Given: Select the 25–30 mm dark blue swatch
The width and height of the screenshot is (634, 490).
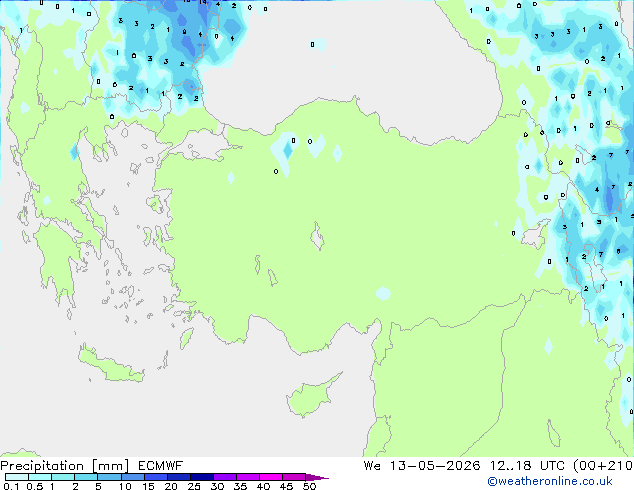Looking at the screenshot, I should click(x=202, y=477).
